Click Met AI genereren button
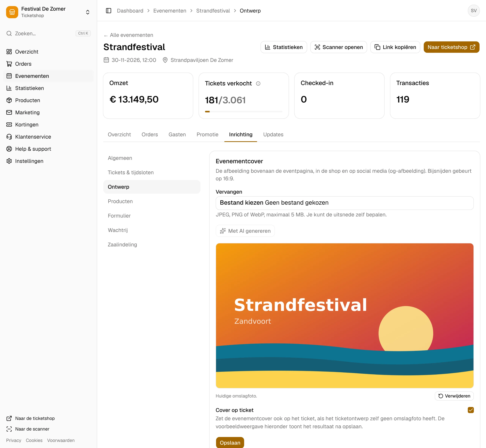This screenshot has width=486, height=448. point(245,231)
